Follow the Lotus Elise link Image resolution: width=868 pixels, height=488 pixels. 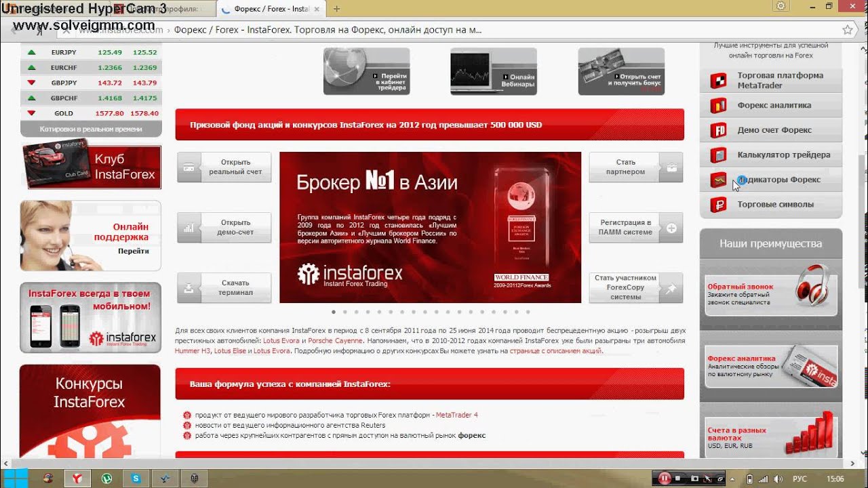pos(230,351)
